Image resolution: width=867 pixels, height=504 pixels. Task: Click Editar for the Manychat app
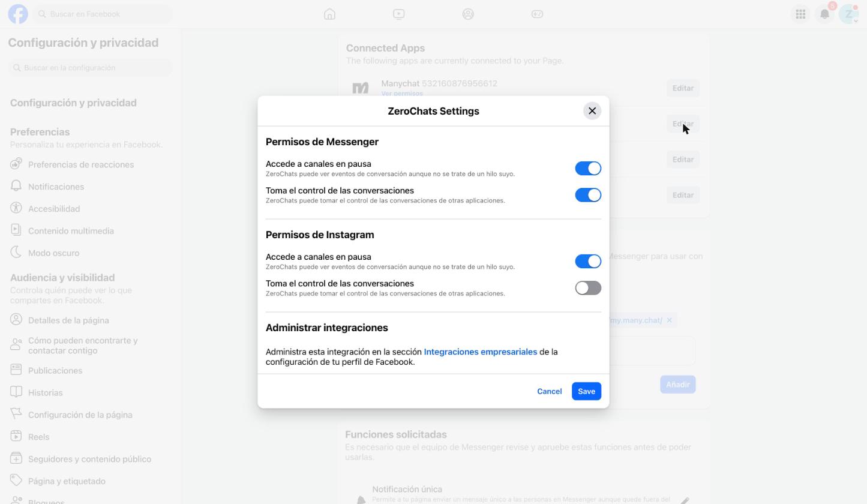[683, 88]
